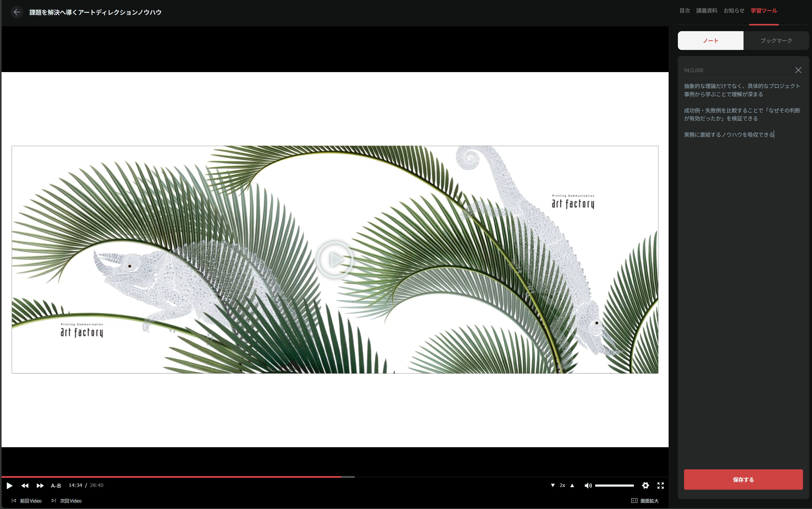This screenshot has width=812, height=509.
Task: Increase playback speed with up arrow
Action: tap(572, 485)
